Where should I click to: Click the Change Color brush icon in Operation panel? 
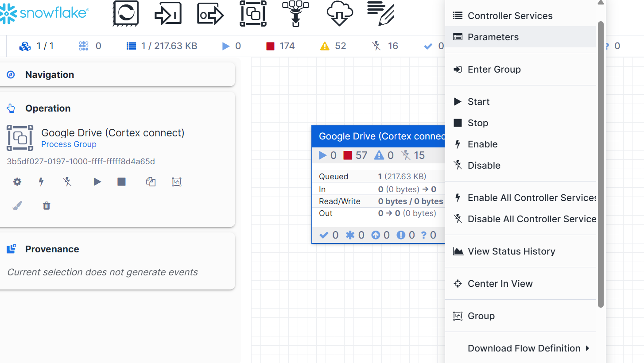17,205
